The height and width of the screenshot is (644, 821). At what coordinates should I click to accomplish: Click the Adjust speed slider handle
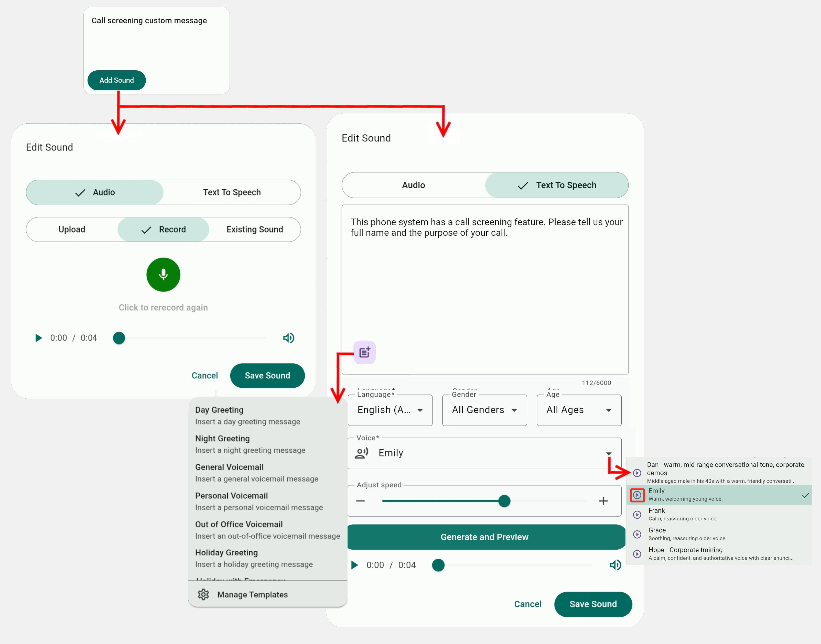tap(504, 501)
